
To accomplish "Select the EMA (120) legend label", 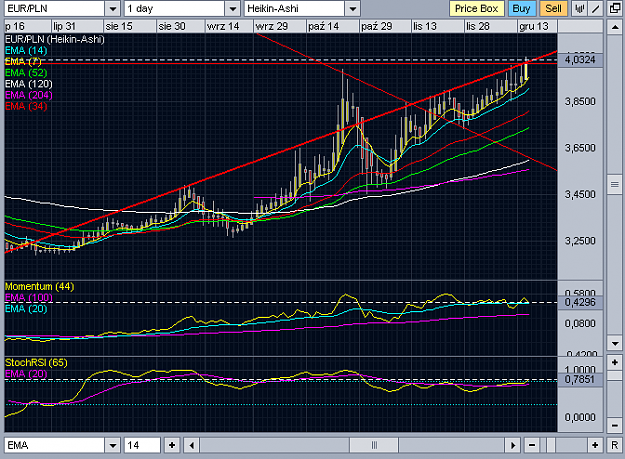I will click(29, 84).
